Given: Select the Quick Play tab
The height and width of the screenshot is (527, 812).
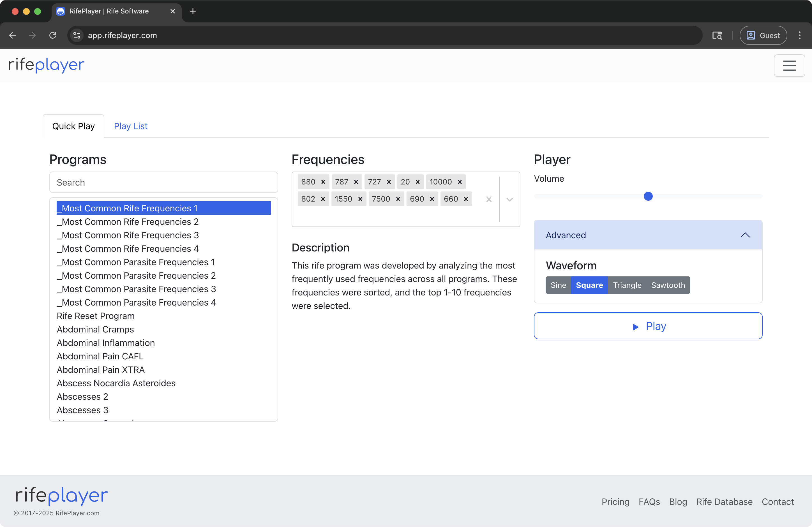Looking at the screenshot, I should (x=73, y=126).
